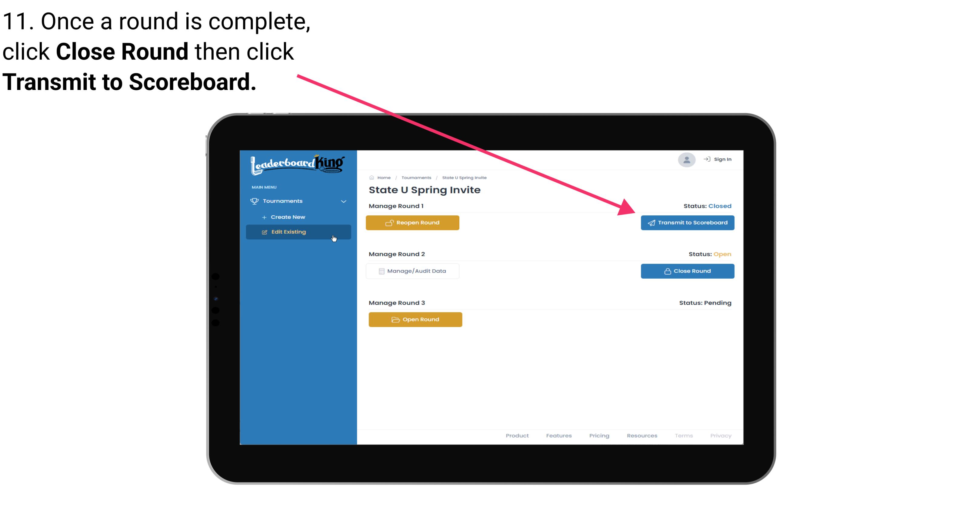Click the Tournaments breadcrumb link

415,177
